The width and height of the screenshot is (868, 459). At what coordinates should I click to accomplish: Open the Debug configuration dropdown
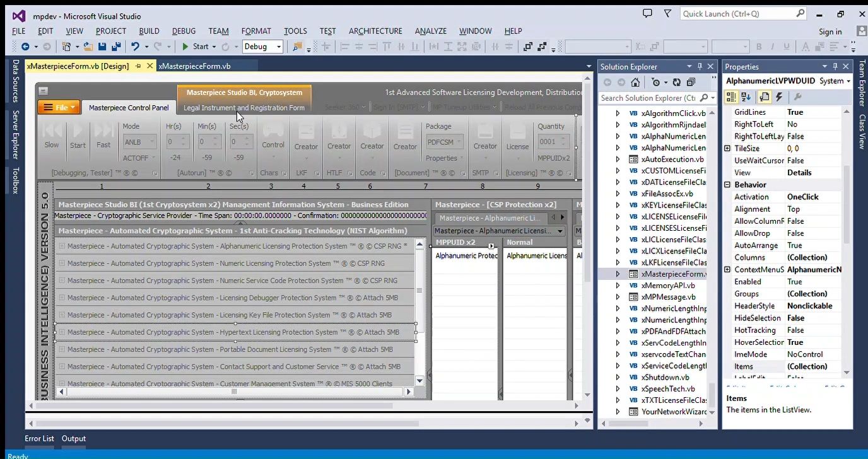tap(278, 47)
